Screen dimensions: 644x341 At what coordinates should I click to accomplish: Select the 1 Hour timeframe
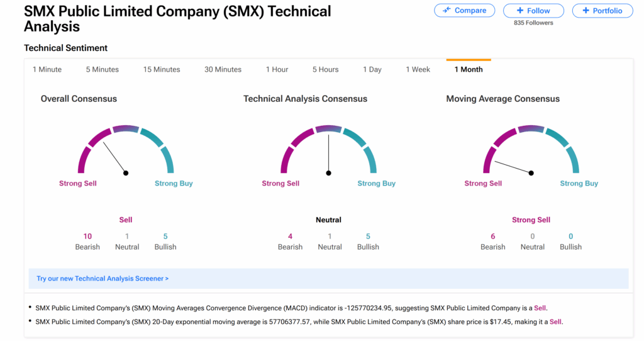click(277, 69)
